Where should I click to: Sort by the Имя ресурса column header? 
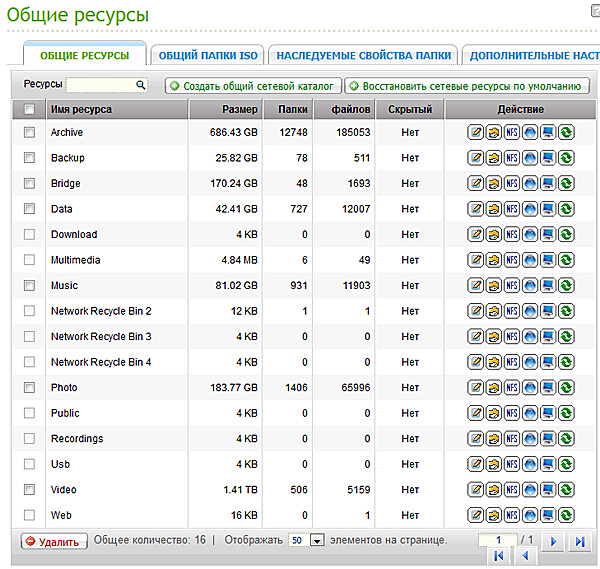tap(82, 109)
